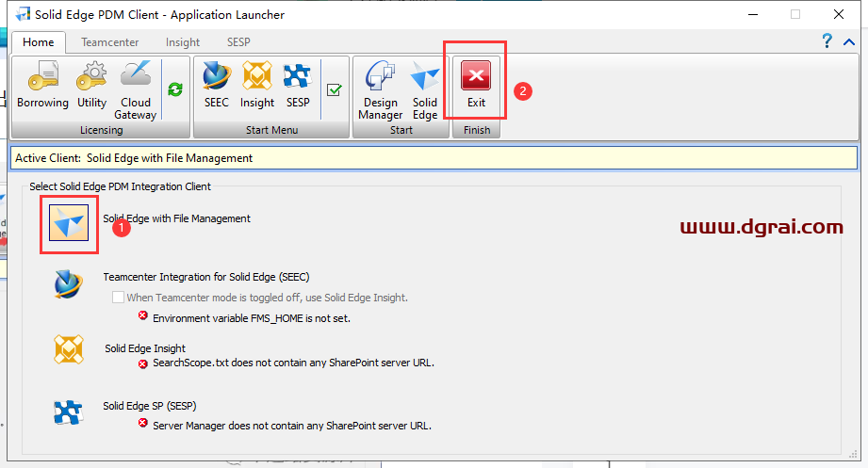Toggle the green checkmark in Start Menu group
The height and width of the screenshot is (468, 868).
click(x=335, y=89)
